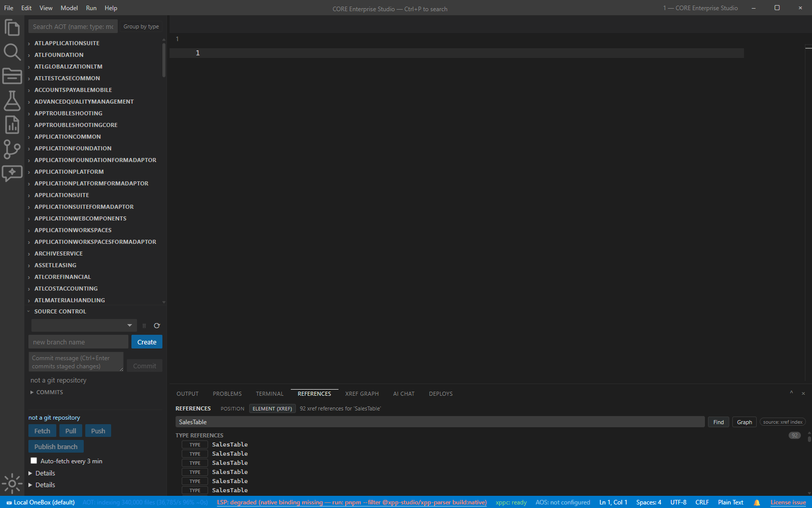812x508 pixels.
Task: Open the Run menu
Action: click(91, 8)
